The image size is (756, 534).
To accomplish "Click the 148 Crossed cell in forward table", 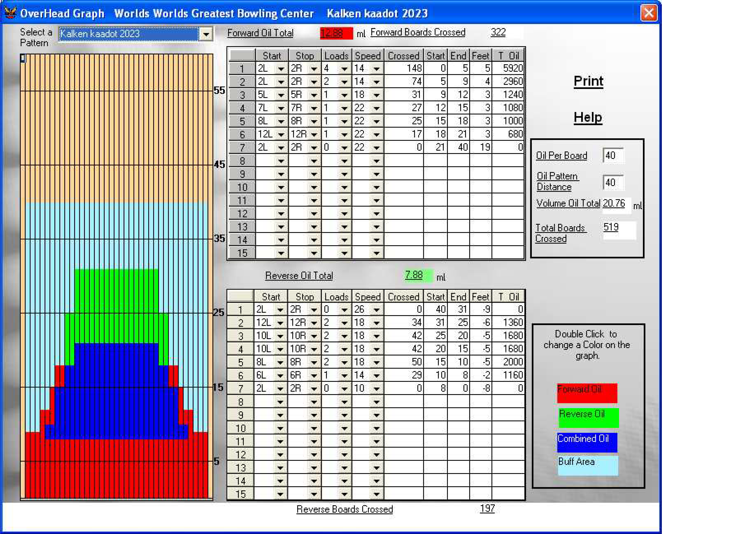I will 404,69.
